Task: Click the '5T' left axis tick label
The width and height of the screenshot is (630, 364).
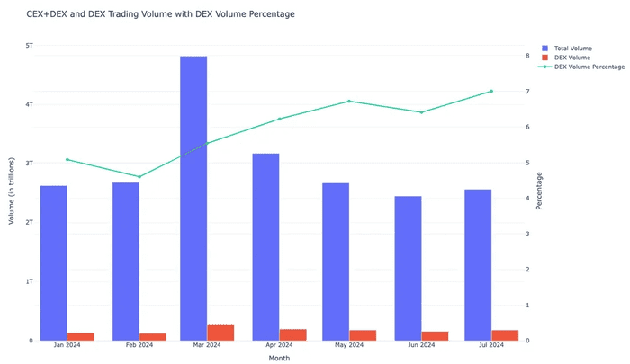Action: pos(30,45)
